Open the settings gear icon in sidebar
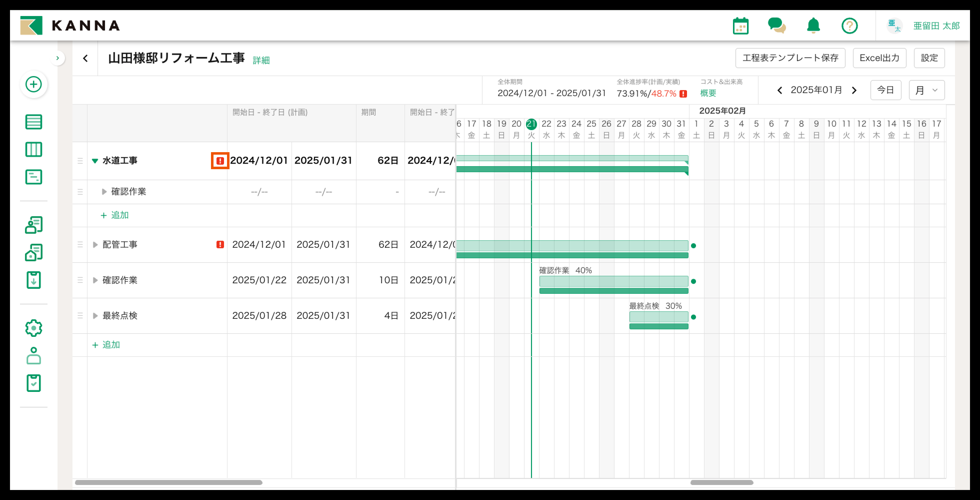 [33, 328]
